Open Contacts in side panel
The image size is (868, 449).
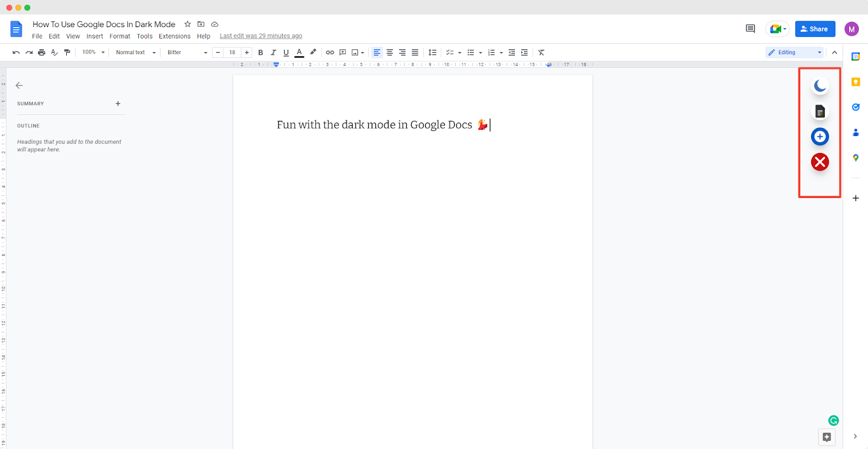pyautogui.click(x=856, y=132)
